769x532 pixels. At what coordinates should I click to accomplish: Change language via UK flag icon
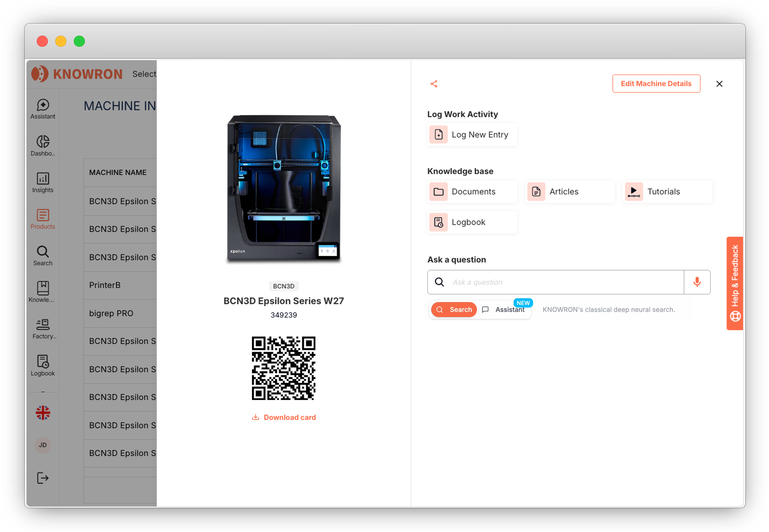click(43, 413)
